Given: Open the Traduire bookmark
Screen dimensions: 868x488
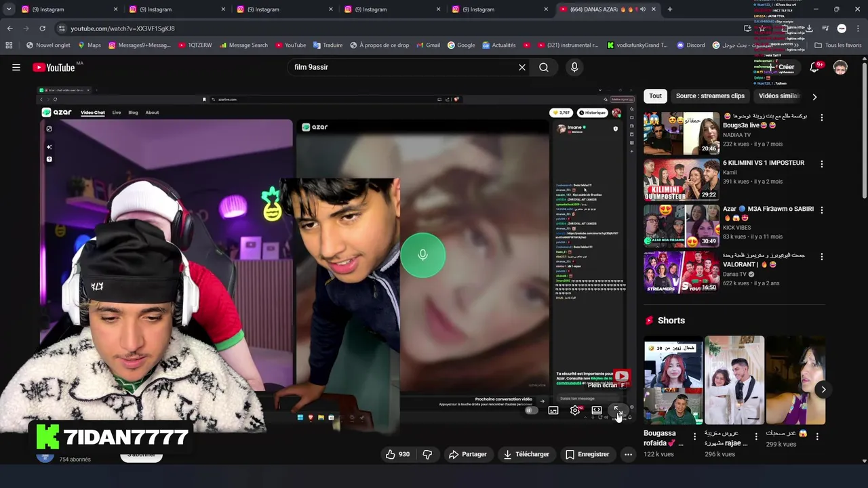Looking at the screenshot, I should [x=328, y=45].
